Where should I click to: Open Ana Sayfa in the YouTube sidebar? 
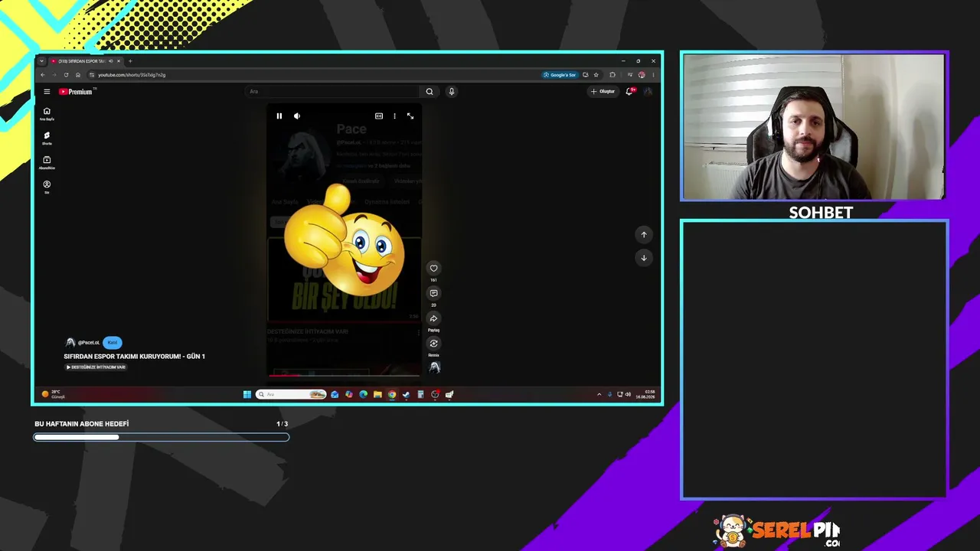pos(47,114)
